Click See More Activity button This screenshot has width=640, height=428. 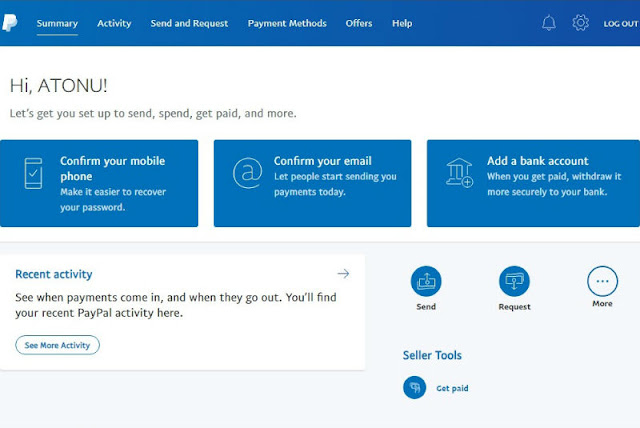57,345
